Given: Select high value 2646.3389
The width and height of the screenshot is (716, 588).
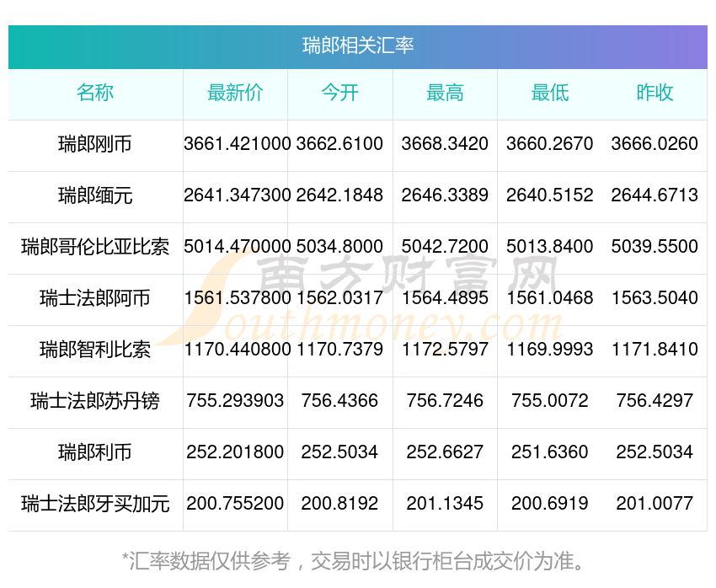Looking at the screenshot, I should pyautogui.click(x=445, y=195).
